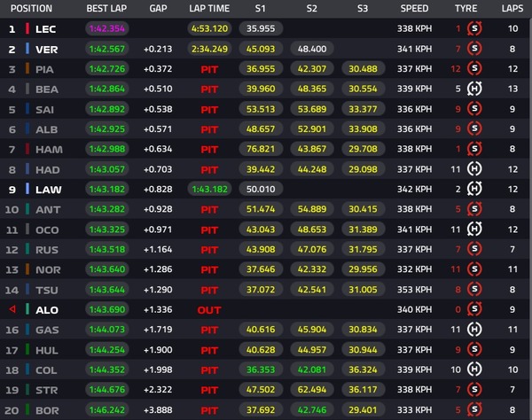Click BOR's soft tyre icon

point(474,410)
